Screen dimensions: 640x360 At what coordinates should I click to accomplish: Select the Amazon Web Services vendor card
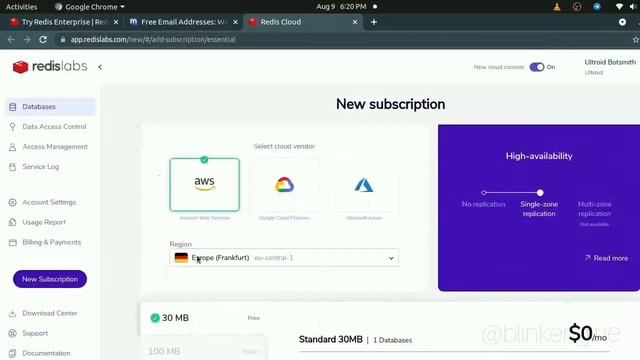point(204,185)
